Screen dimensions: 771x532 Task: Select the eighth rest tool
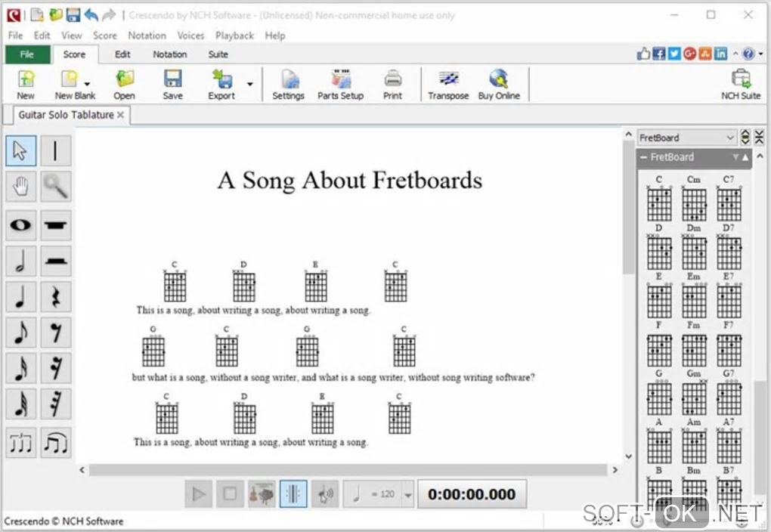(x=56, y=332)
